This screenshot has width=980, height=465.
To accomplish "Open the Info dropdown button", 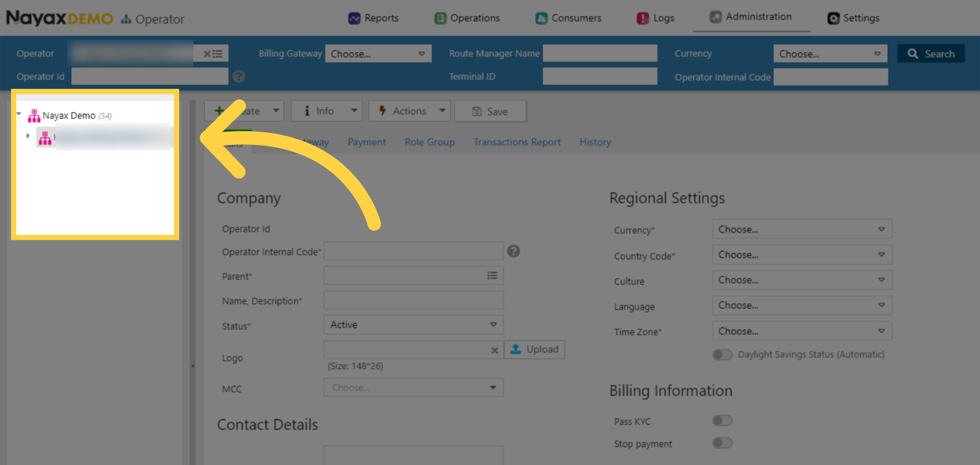I will (326, 111).
